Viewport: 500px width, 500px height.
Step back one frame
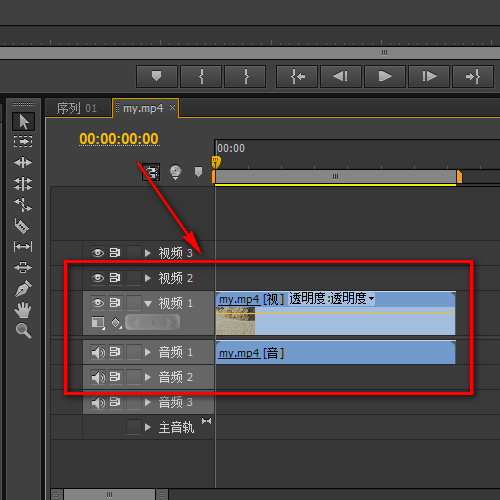[341, 76]
